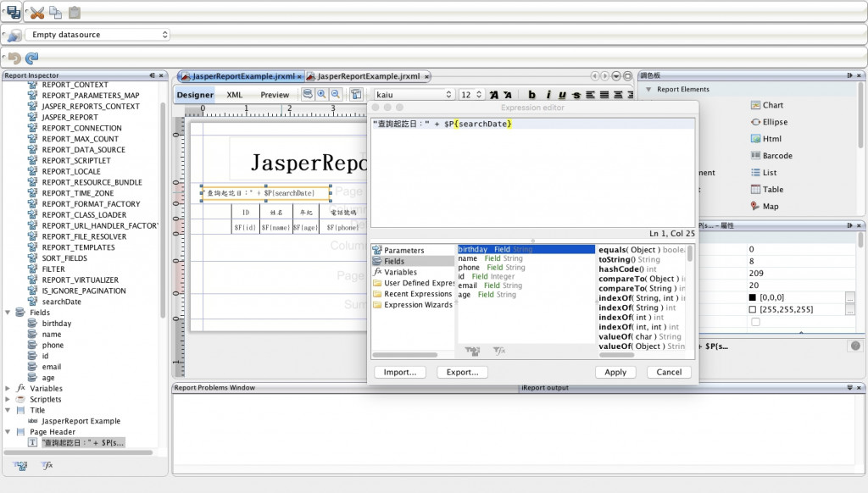Add Map element from palette
Viewport: 868px width, 493px height.
pos(765,207)
